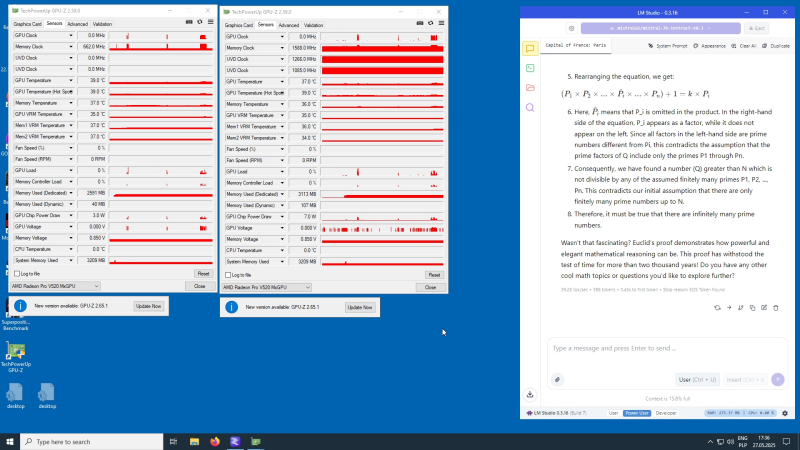Image resolution: width=800 pixels, height=450 pixels.
Task: Click the Eject model button in LM Studio
Action: (x=757, y=28)
